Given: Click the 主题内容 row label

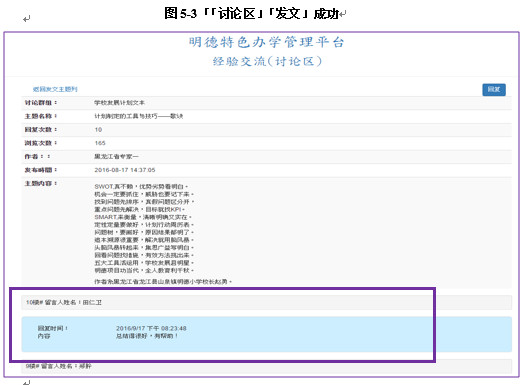Looking at the screenshot, I should (40, 184).
